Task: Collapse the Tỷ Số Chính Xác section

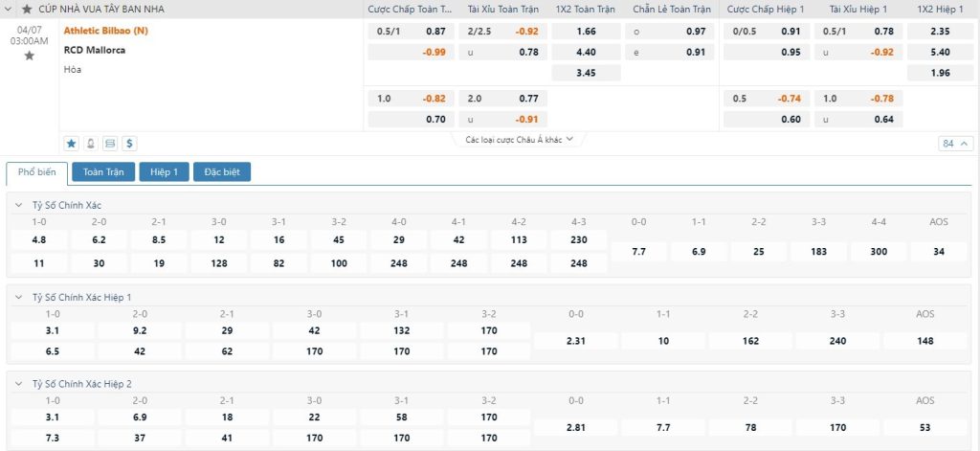Action: 20,205
